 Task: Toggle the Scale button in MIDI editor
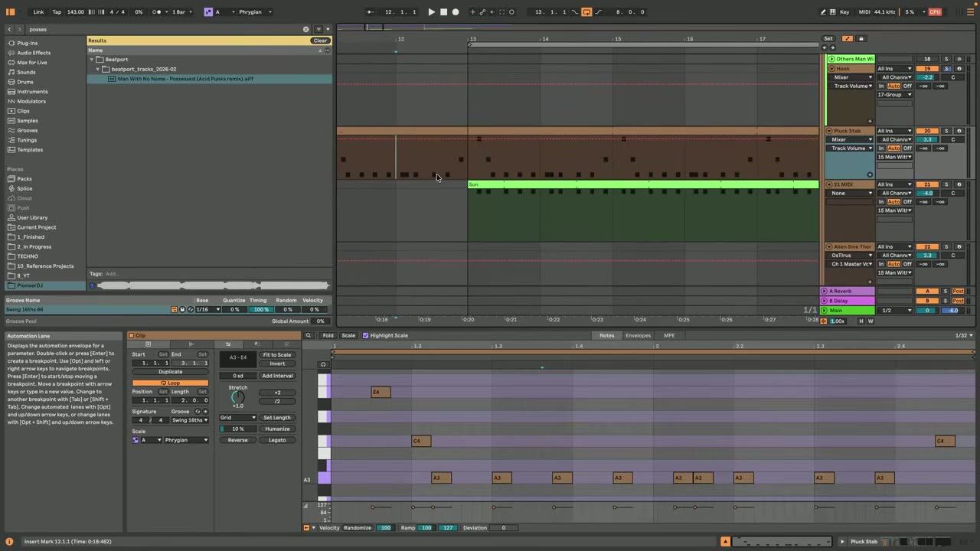click(x=348, y=335)
